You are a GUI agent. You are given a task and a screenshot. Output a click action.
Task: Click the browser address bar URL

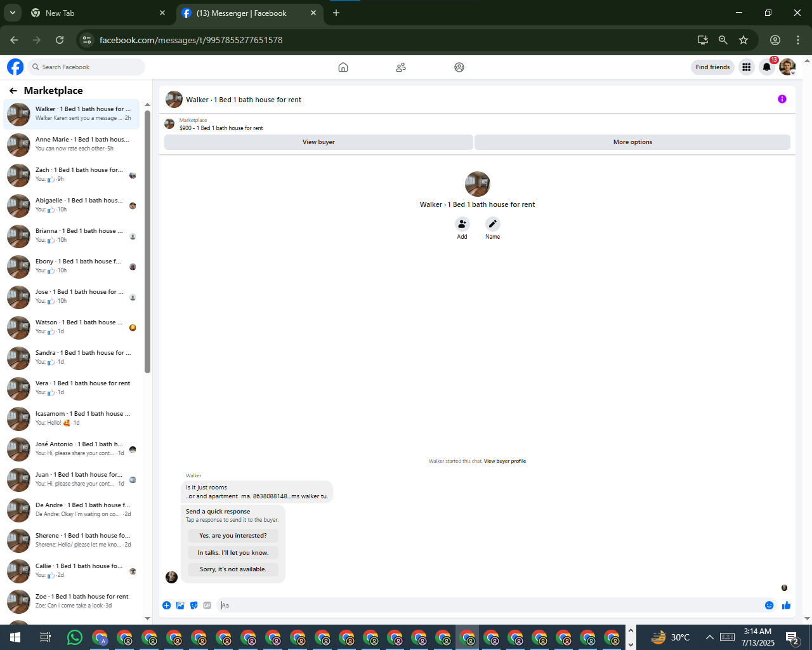(x=191, y=40)
